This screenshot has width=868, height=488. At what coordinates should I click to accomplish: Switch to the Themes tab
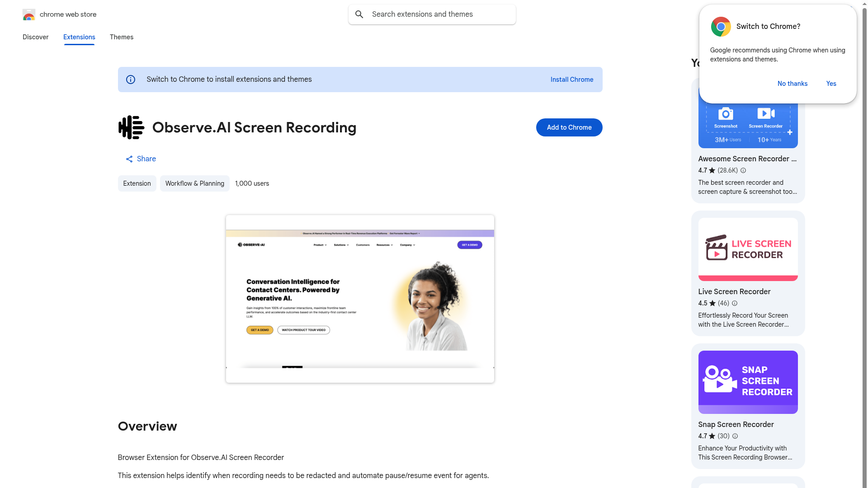pyautogui.click(x=122, y=37)
